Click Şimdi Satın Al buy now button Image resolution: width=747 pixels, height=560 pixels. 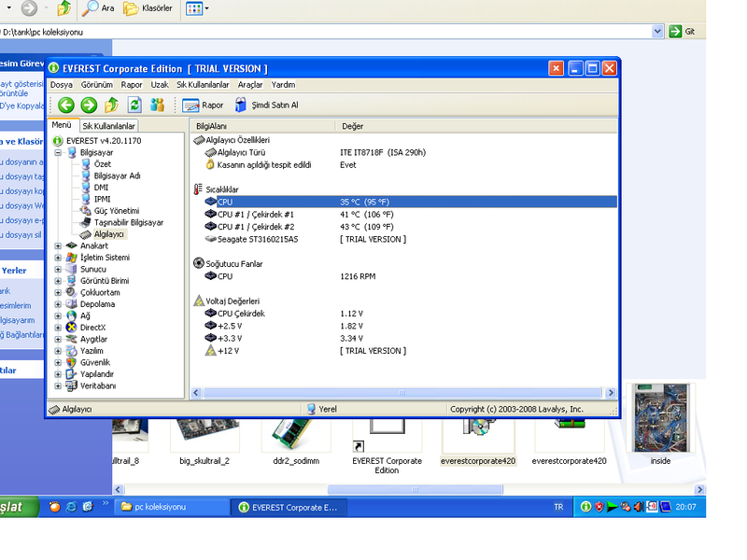[267, 105]
